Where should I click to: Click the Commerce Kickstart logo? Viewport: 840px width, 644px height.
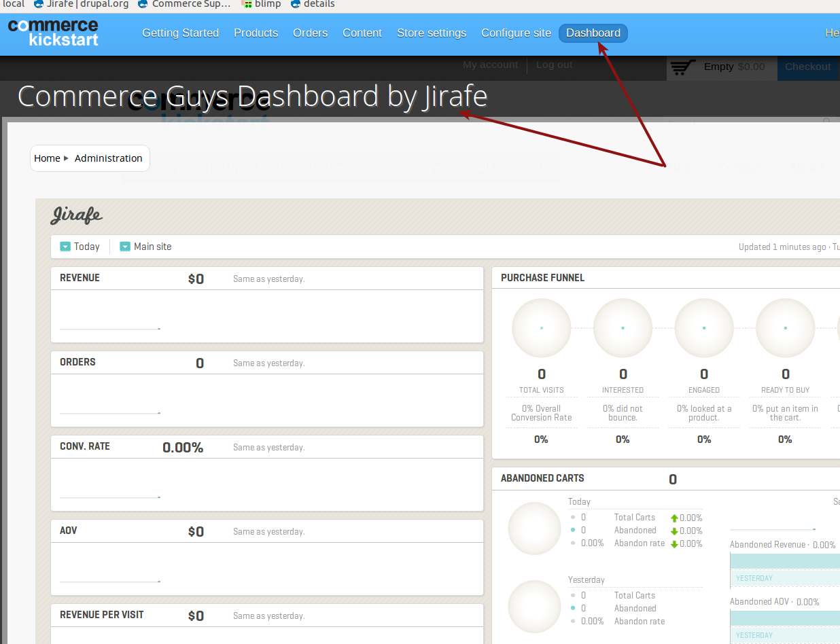coord(52,33)
